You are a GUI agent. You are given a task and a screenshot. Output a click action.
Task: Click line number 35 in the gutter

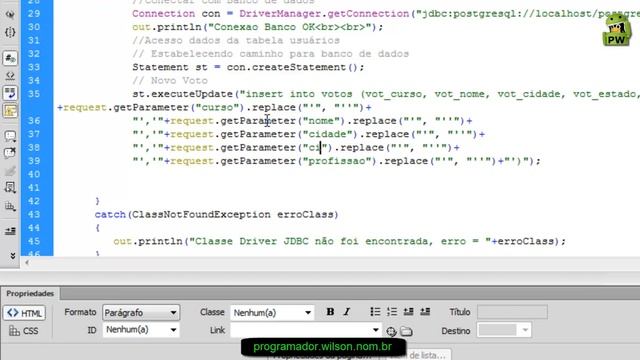coord(34,94)
